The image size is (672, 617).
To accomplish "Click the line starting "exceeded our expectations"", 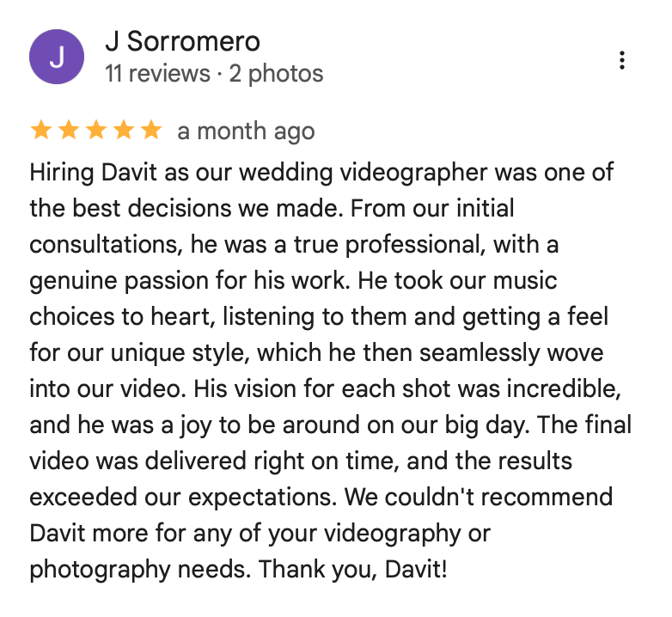I will coord(321,498).
